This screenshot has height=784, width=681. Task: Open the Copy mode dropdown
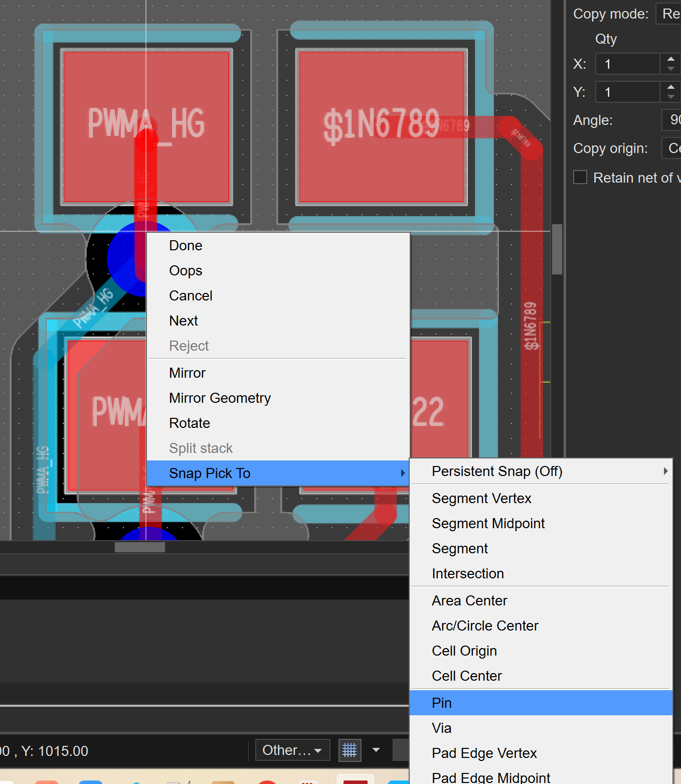[669, 14]
